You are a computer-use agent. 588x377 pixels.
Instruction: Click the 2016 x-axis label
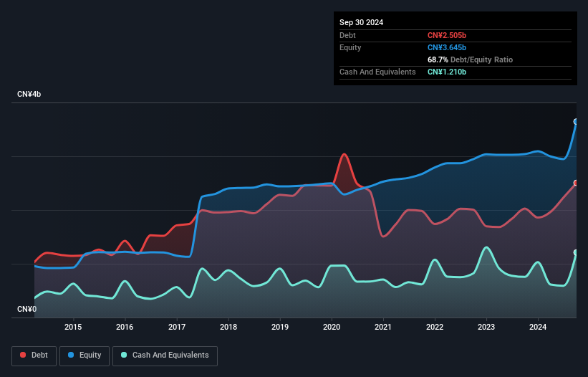pos(125,327)
